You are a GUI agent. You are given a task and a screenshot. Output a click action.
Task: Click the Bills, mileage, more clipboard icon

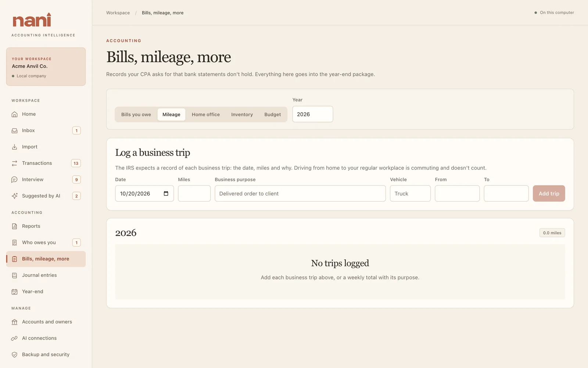click(x=14, y=259)
